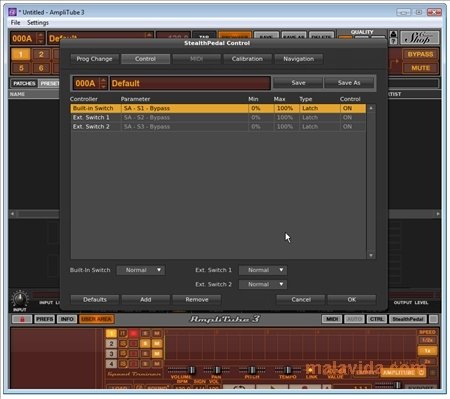Select track 4 in the recorder
This screenshot has width=450, height=399.
pos(111,363)
